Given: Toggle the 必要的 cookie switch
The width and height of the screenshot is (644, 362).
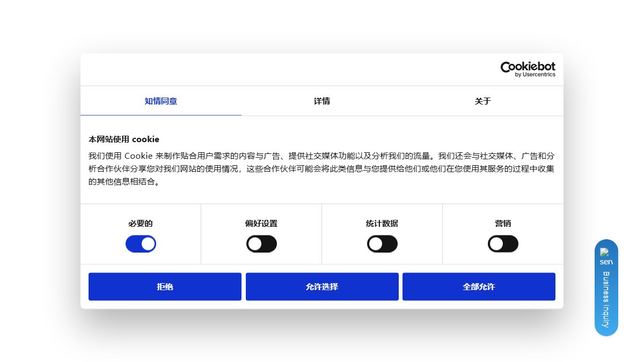Looking at the screenshot, I should pyautogui.click(x=141, y=244).
